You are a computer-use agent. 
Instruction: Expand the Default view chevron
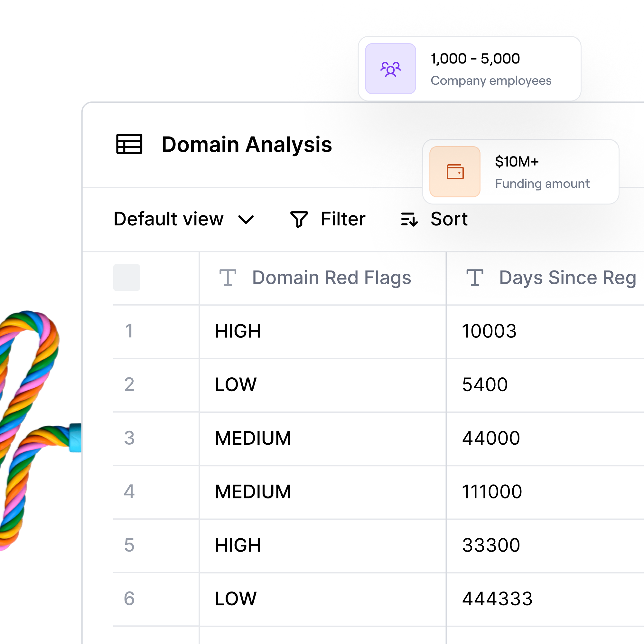point(246,220)
